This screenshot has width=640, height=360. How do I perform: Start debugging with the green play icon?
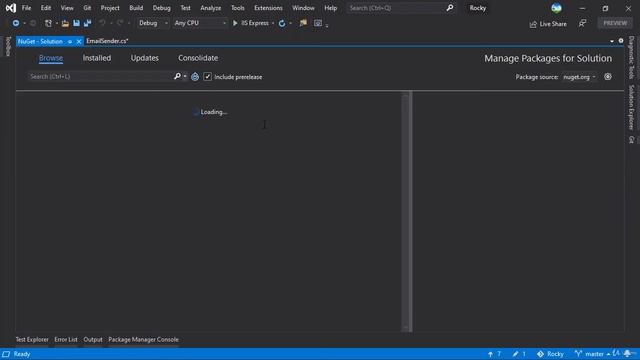tap(235, 23)
